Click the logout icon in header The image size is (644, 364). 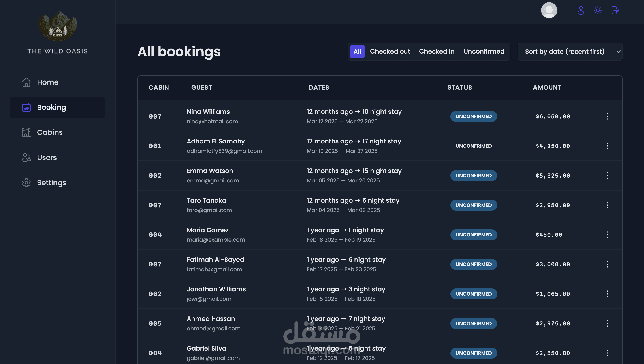(x=615, y=11)
